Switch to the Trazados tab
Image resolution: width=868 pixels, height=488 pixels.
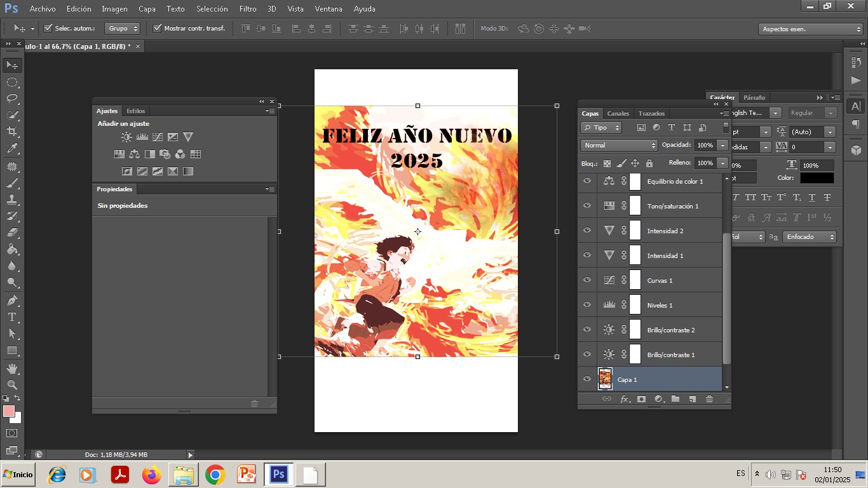coord(651,113)
